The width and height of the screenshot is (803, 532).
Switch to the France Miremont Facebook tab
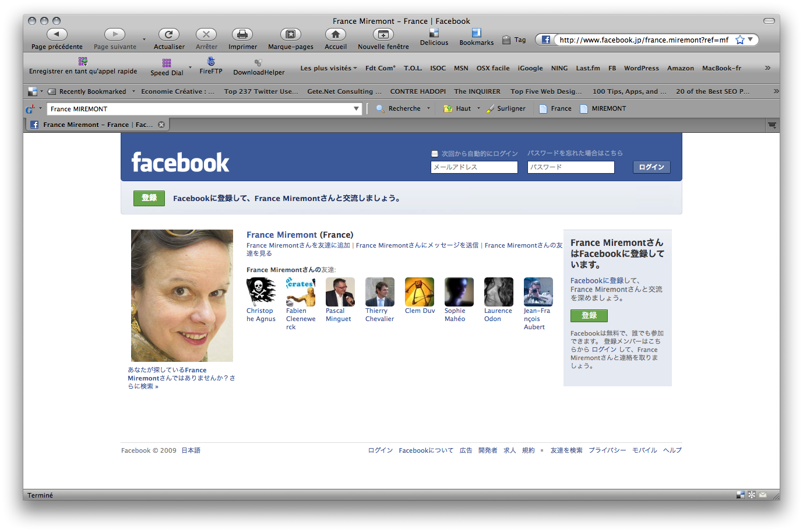coord(97,125)
